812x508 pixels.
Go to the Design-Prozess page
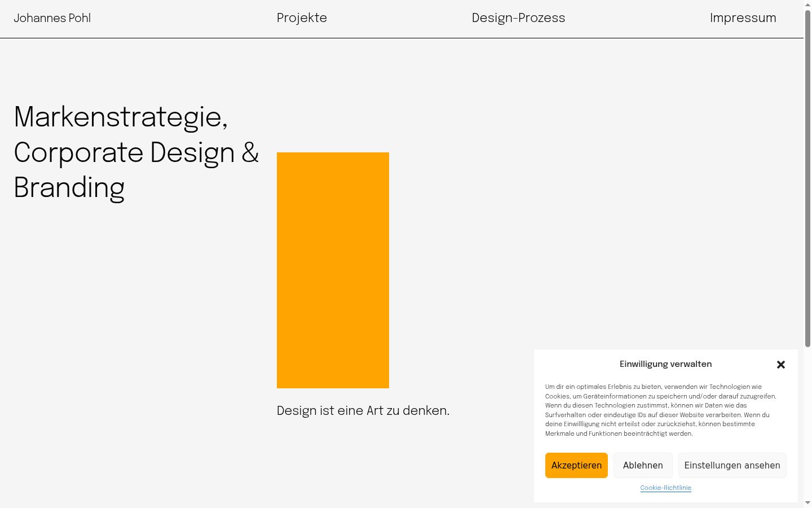click(518, 18)
